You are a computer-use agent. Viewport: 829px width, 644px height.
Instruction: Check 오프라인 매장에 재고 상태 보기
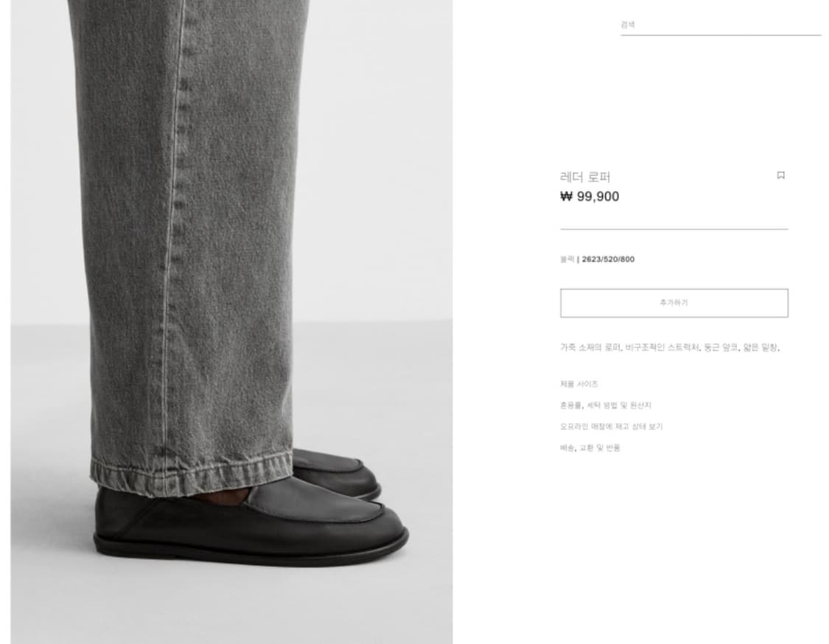pos(611,427)
